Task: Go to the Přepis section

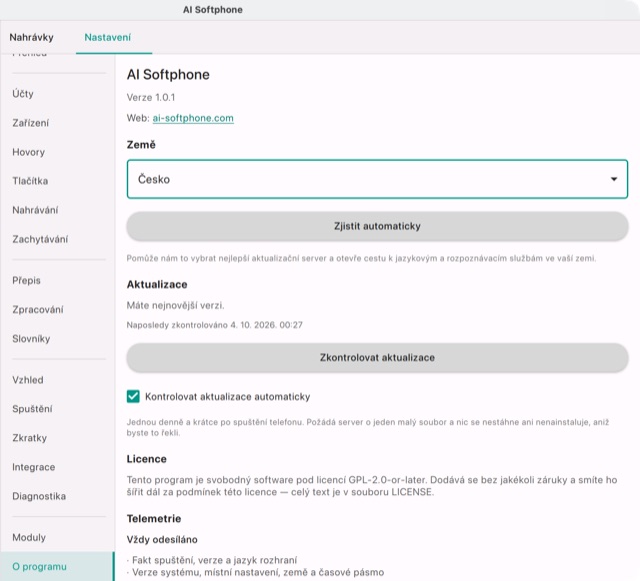Action: (26, 280)
